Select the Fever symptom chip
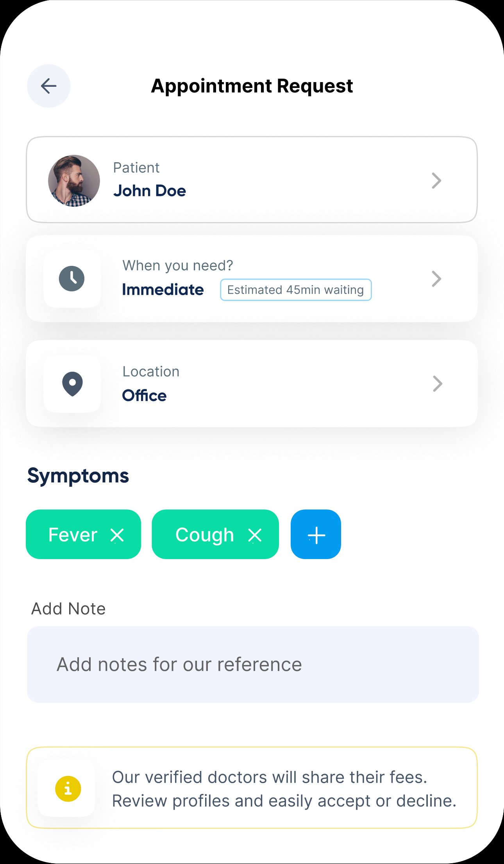Image resolution: width=504 pixels, height=864 pixels. coord(73,535)
